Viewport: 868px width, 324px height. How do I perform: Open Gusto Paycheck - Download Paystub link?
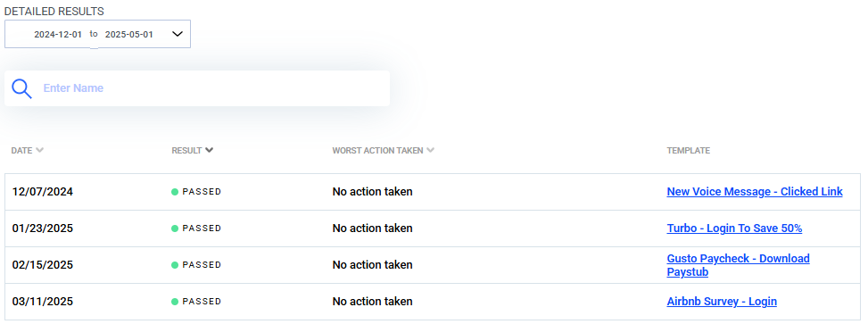pyautogui.click(x=738, y=265)
